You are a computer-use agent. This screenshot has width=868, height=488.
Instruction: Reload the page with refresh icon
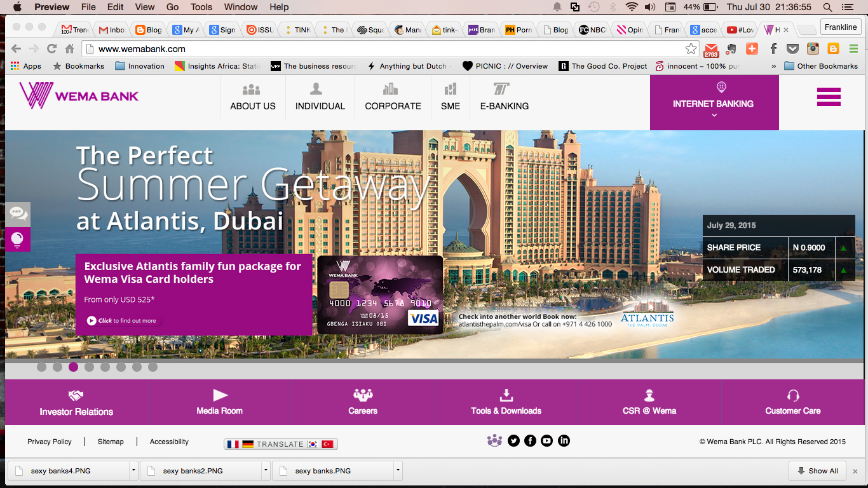51,48
